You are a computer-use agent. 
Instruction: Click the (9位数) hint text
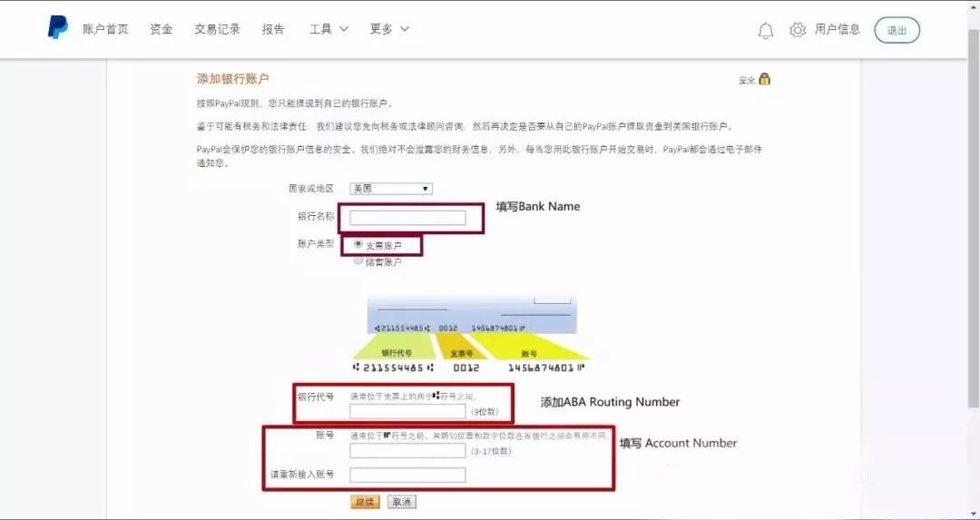(x=485, y=412)
